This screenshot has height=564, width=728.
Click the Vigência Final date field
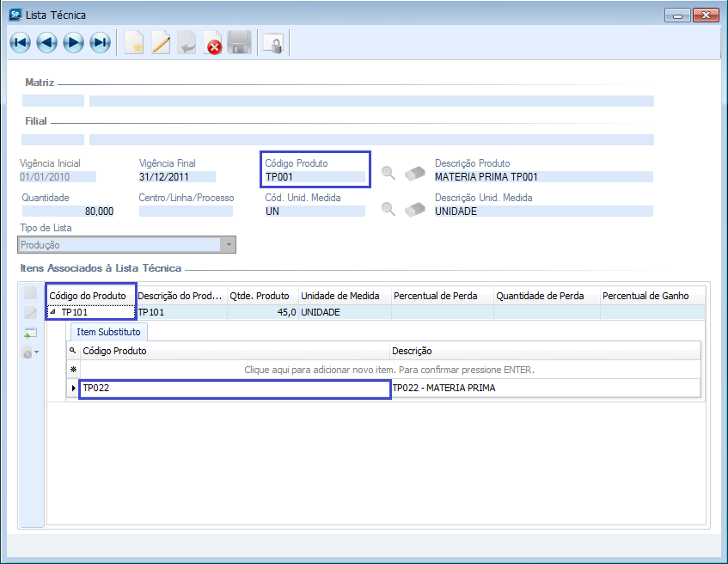[176, 177]
